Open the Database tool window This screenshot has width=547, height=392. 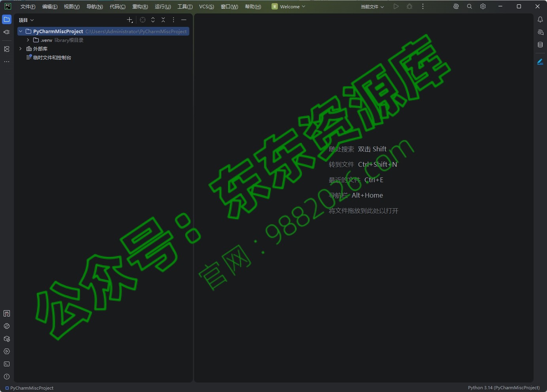541,45
